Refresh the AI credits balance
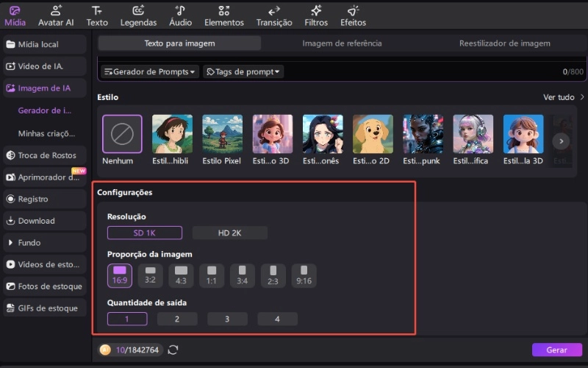The width and height of the screenshot is (588, 368). click(173, 350)
